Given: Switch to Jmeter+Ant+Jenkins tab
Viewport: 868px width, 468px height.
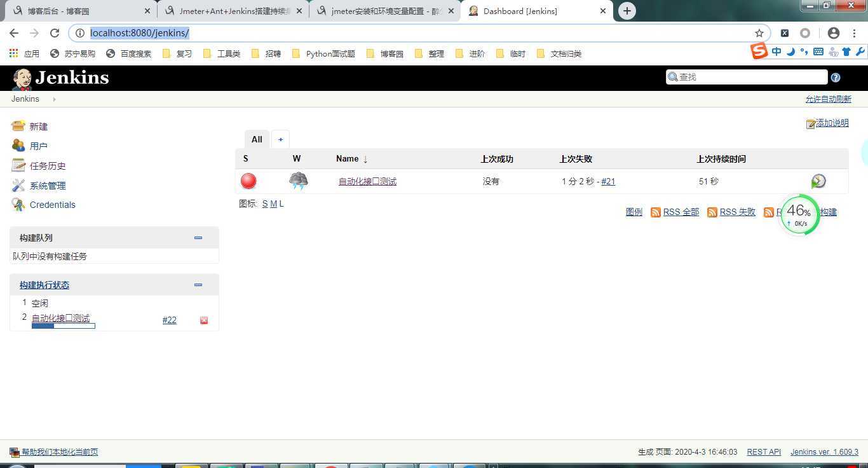Looking at the screenshot, I should tap(233, 11).
